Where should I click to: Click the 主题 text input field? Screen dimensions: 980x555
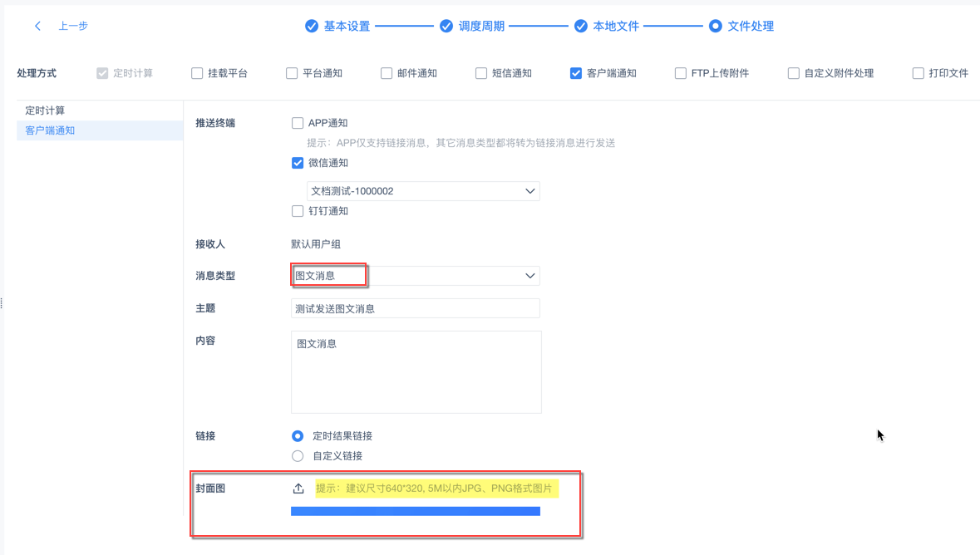415,308
